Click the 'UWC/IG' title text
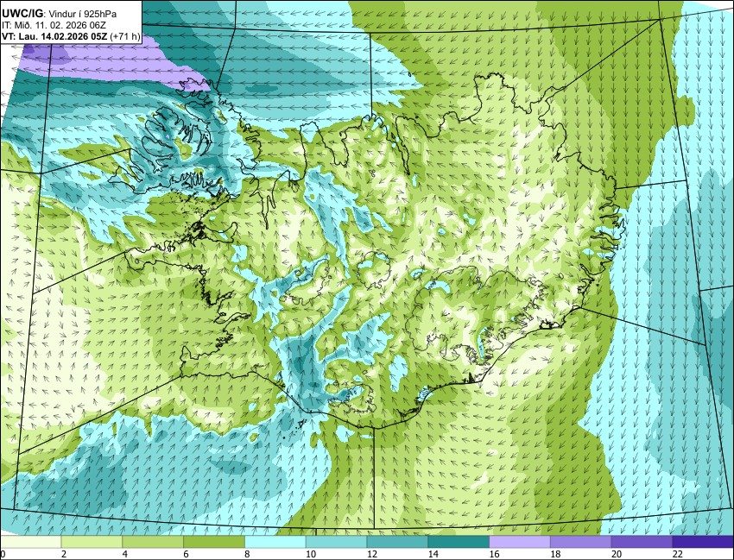Image resolution: width=734 pixels, height=560 pixels. click(22, 14)
